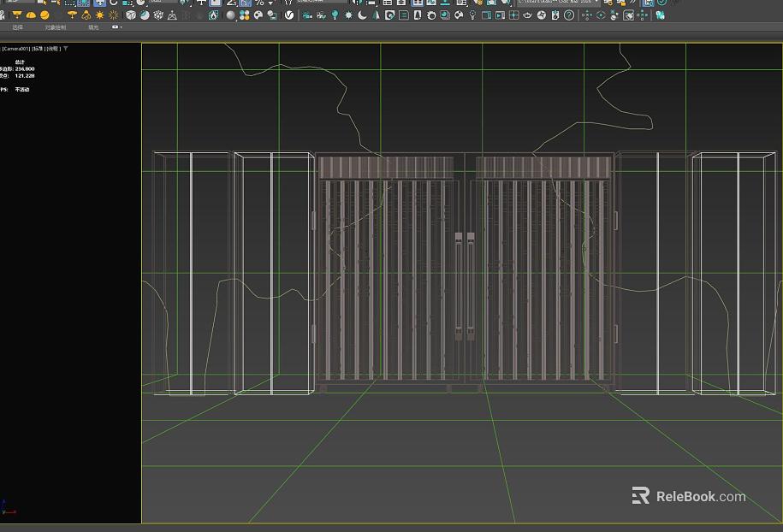Click the orange IES light icon
Viewport: 783px width, 532px height.
click(x=86, y=15)
